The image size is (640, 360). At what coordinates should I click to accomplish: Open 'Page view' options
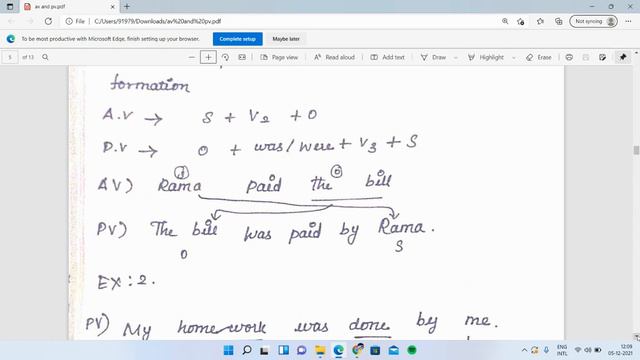(x=279, y=57)
